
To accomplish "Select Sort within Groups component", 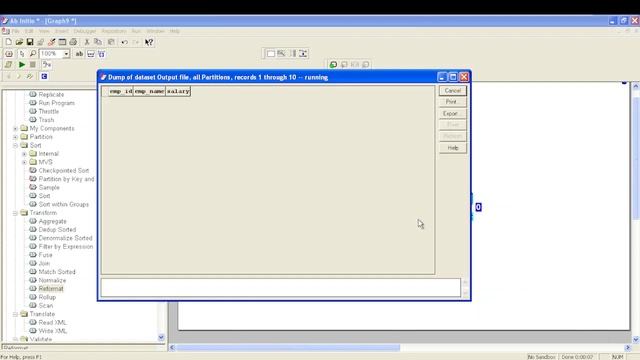I will point(64,204).
